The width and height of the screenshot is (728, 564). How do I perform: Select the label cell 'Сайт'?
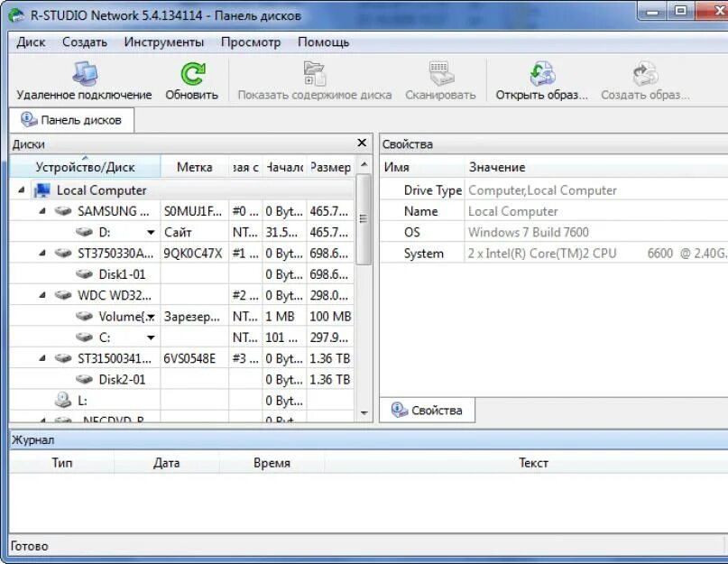coord(195,232)
